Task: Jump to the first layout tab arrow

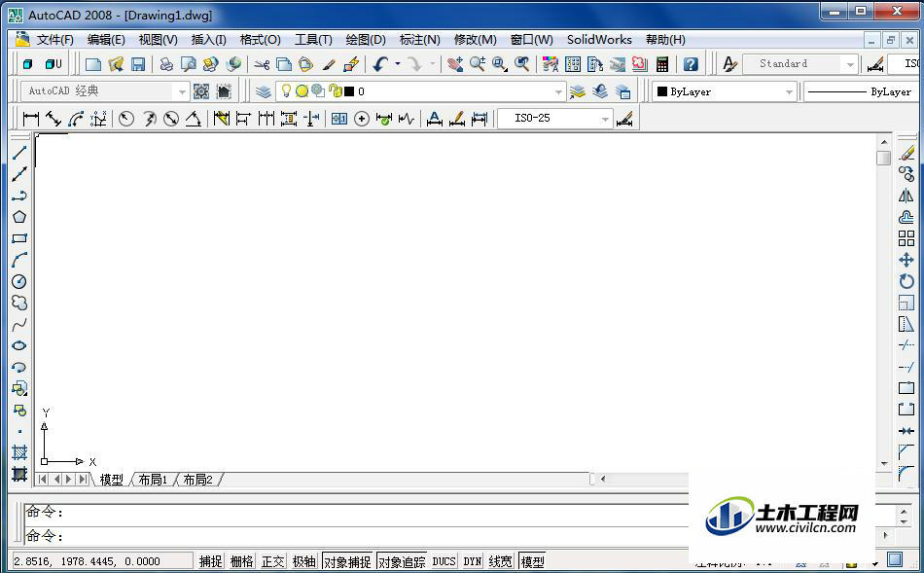Action: tap(43, 480)
